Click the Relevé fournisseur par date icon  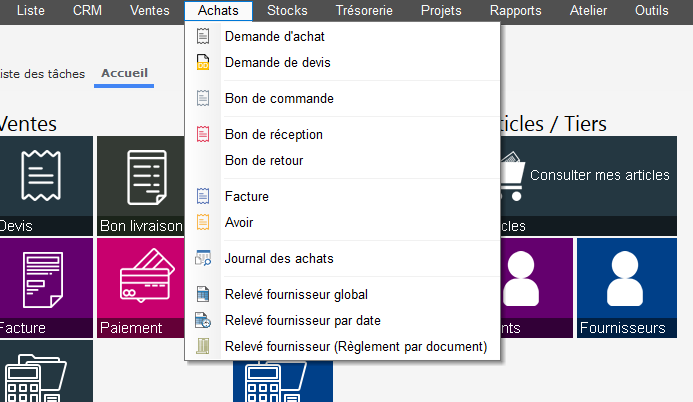coord(203,321)
